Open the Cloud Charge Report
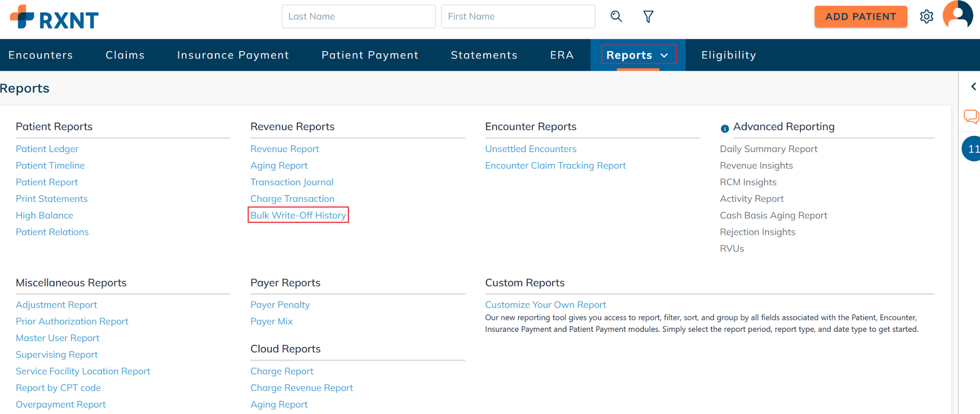Image resolution: width=980 pixels, height=414 pixels. 282,371
